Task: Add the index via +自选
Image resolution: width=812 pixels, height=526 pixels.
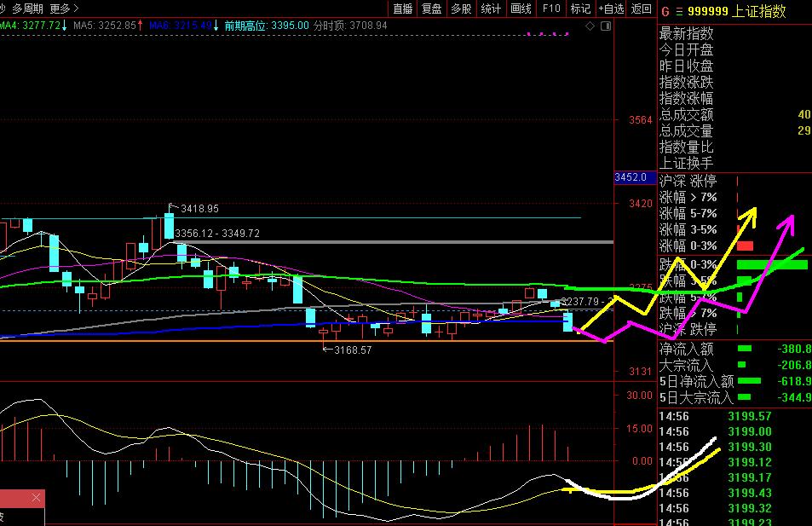Action: (611, 9)
